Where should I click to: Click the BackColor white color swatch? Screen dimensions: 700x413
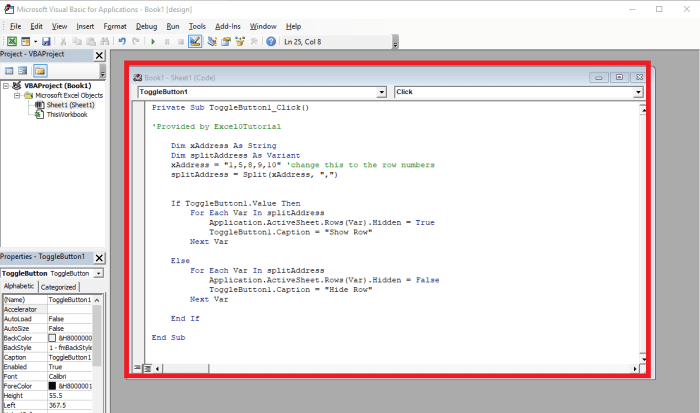pos(53,338)
